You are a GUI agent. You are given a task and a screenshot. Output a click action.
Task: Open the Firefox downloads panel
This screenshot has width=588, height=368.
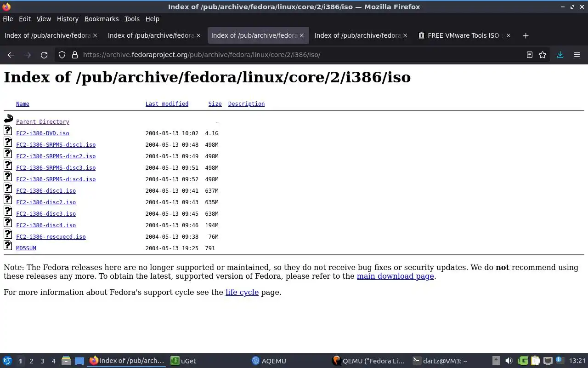(560, 55)
